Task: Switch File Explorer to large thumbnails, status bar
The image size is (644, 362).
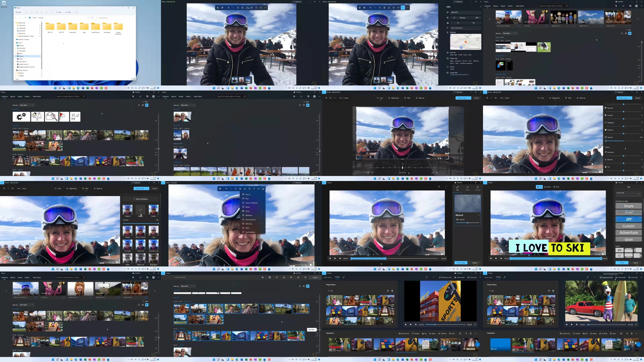Action: (134, 79)
